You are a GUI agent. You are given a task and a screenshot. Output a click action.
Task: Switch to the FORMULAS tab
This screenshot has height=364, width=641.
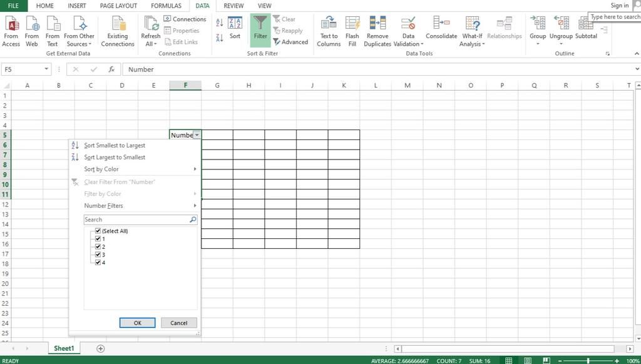pyautogui.click(x=166, y=6)
